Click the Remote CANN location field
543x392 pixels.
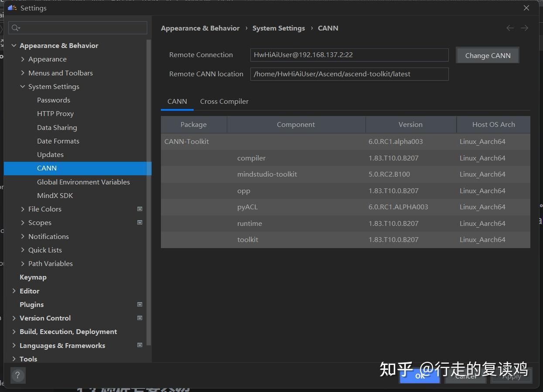(349, 74)
